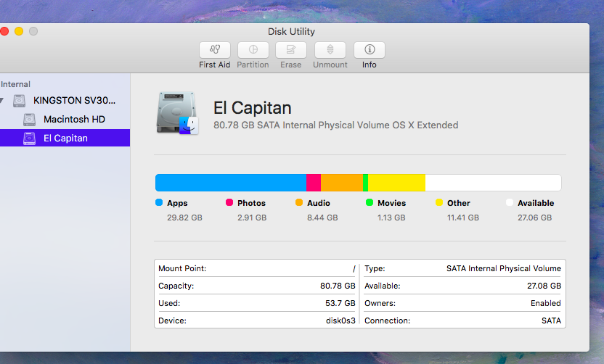Click the KINGSTON drive icon in sidebar
Screen dimensions: 604x364
tap(20, 101)
